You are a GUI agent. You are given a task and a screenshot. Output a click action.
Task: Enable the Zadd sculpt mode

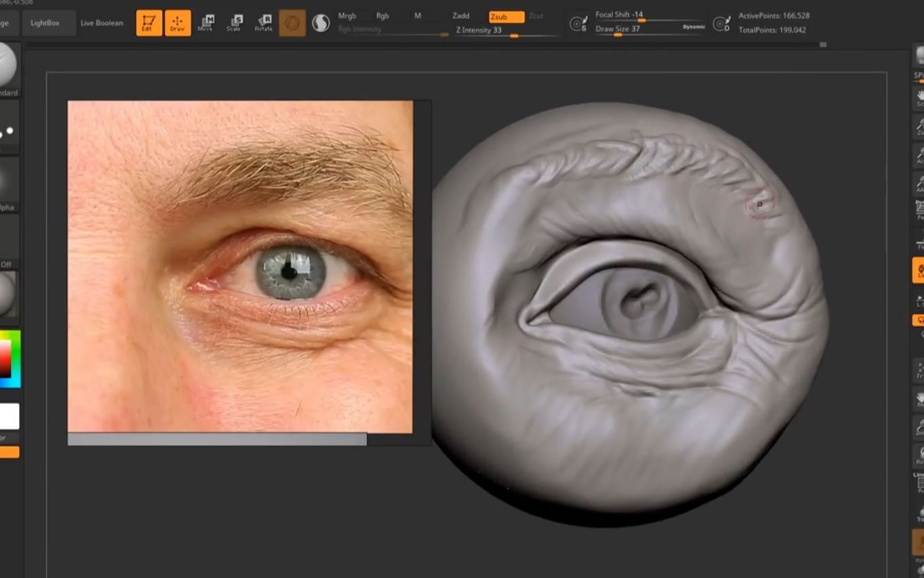pos(461,16)
